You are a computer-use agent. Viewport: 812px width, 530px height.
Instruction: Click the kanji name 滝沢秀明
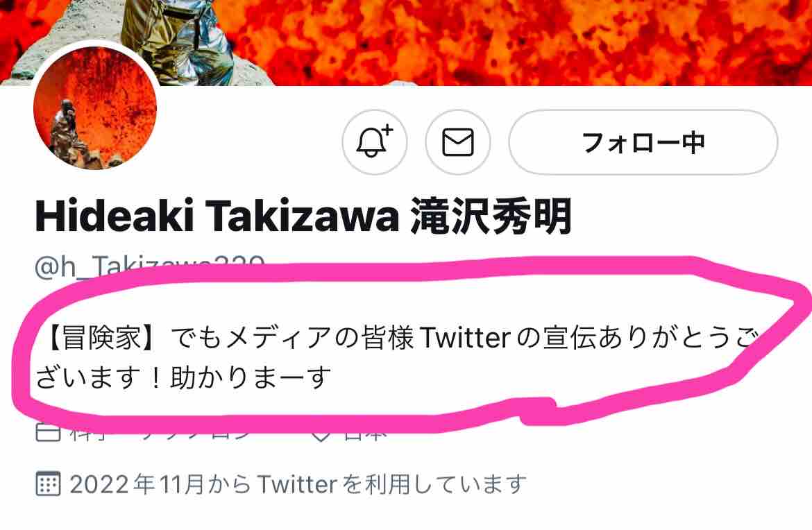491,216
